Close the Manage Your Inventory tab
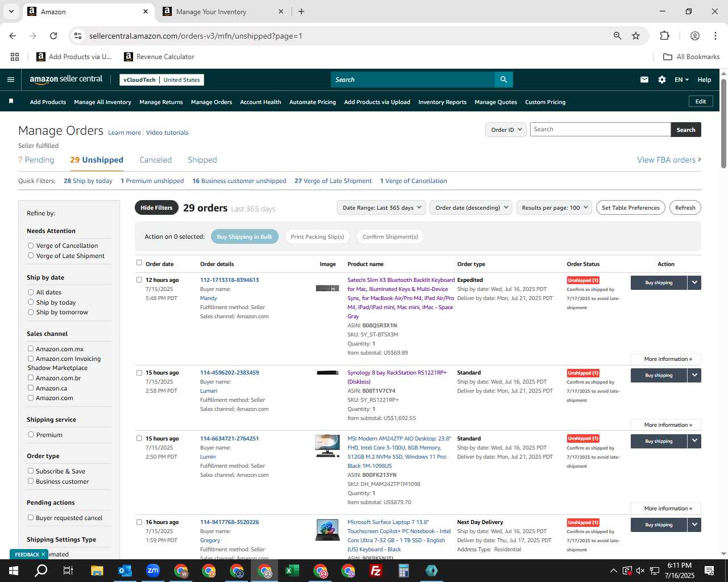This screenshot has width=728, height=582. (281, 11)
